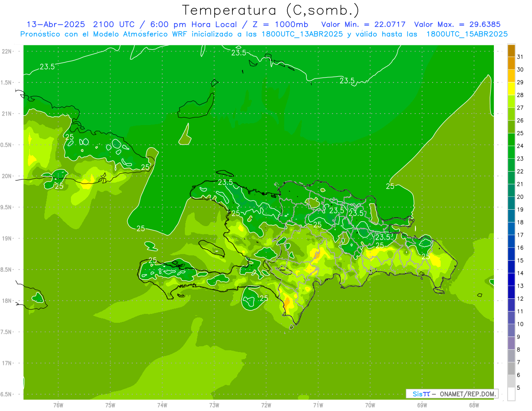
Task: Pick the orange swatch between 30 and 31
Action: pyautogui.click(x=511, y=63)
